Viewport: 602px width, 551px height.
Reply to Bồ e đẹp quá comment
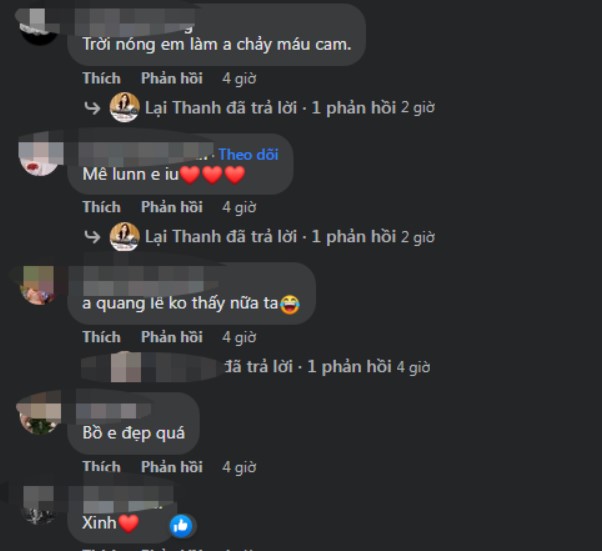(172, 467)
